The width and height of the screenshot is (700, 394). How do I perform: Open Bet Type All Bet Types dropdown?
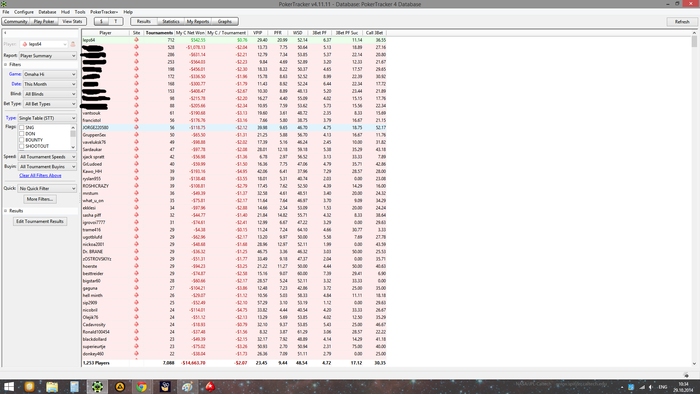point(50,104)
